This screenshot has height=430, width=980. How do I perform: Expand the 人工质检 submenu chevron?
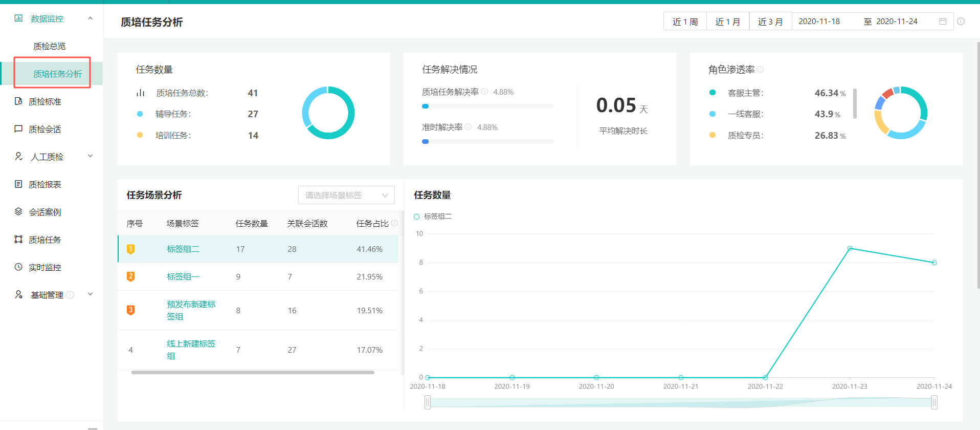(x=90, y=156)
